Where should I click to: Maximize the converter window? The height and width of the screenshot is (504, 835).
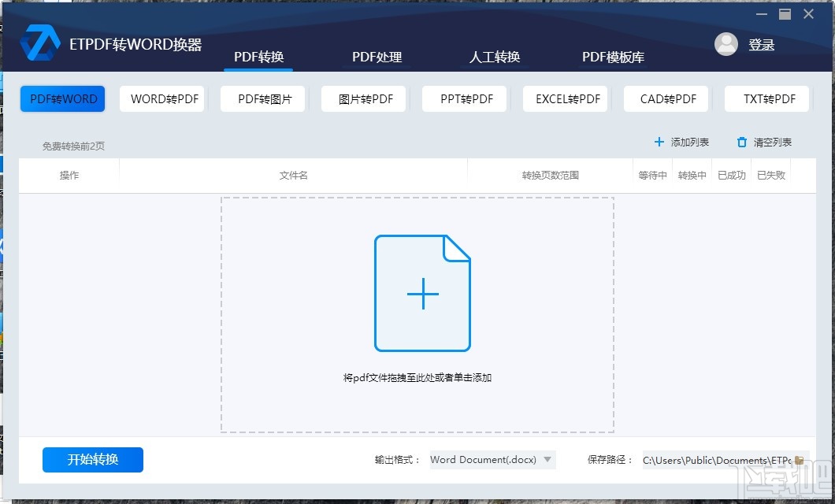click(x=785, y=14)
